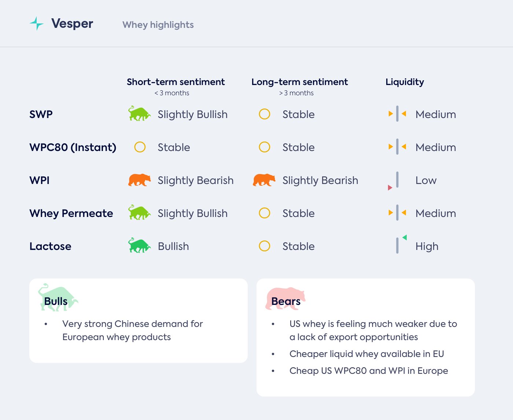
Task: Click the SWP long-term stable circle icon
Action: click(265, 114)
